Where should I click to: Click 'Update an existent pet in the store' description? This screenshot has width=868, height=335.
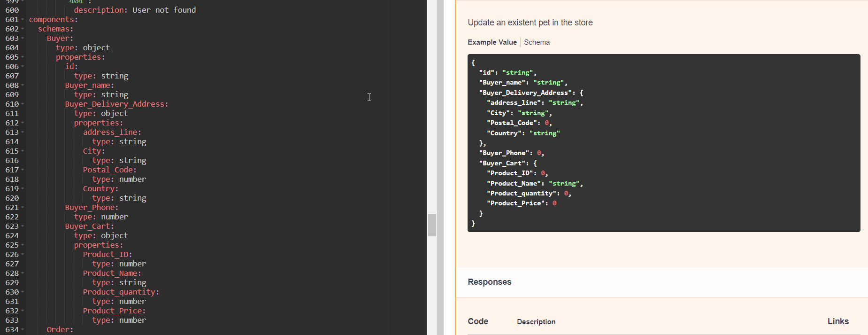(530, 23)
